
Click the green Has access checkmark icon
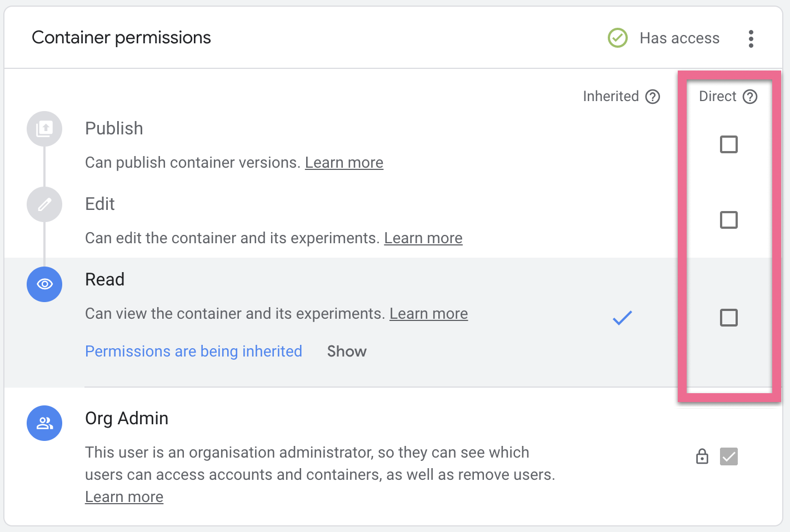(618, 38)
